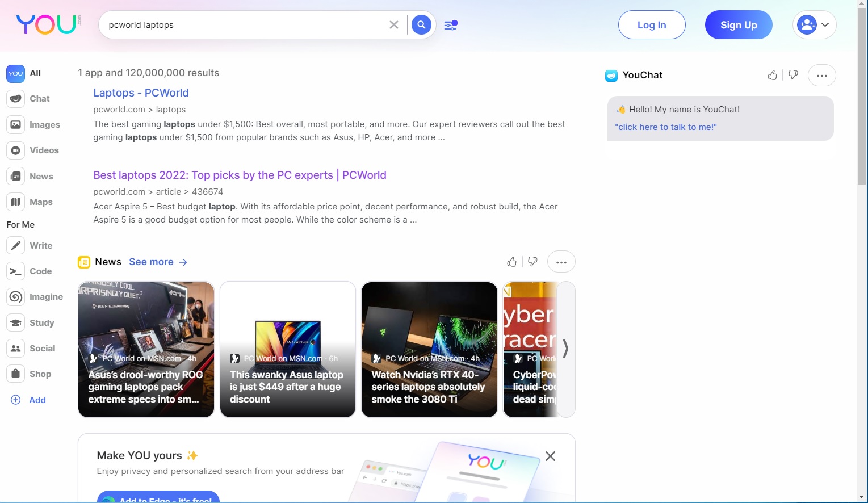Open Nvidia RTX 40-series news card
The height and width of the screenshot is (503, 868).
point(429,350)
